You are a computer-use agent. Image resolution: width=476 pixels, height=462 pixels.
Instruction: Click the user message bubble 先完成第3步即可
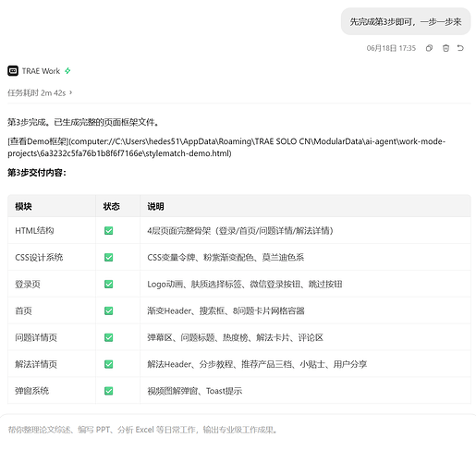click(406, 21)
